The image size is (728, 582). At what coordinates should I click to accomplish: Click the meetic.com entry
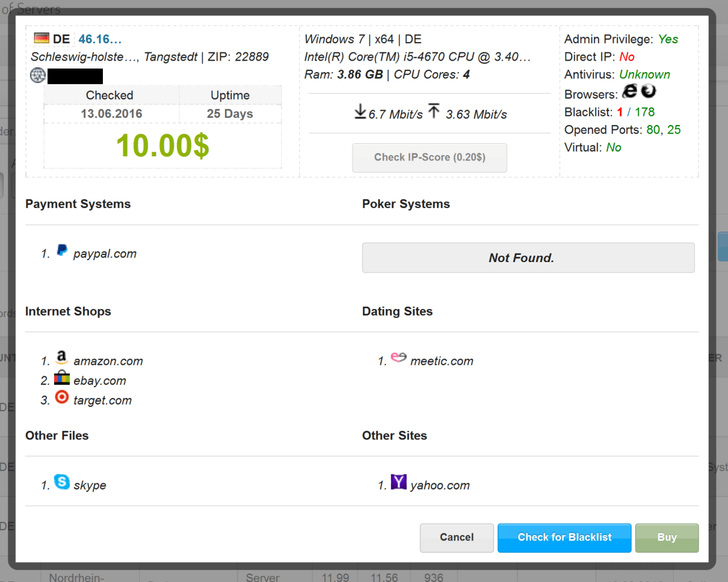442,361
